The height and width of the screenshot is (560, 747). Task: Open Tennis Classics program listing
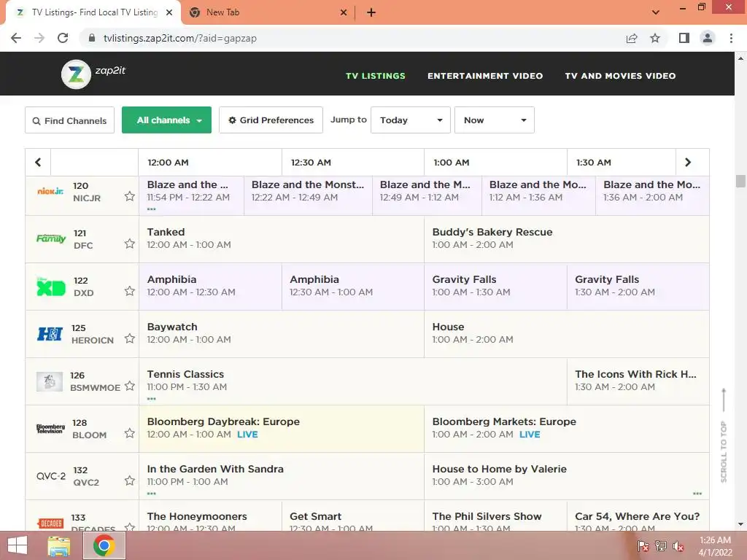[x=352, y=381]
